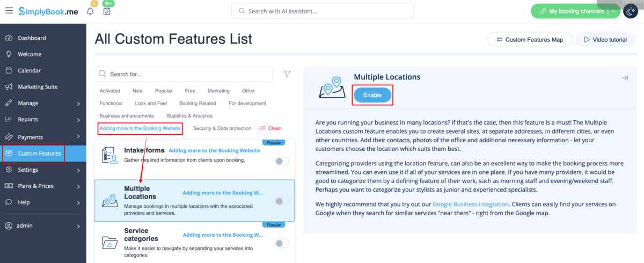
Task: Toggle dark mode moon icon
Action: (x=631, y=11)
